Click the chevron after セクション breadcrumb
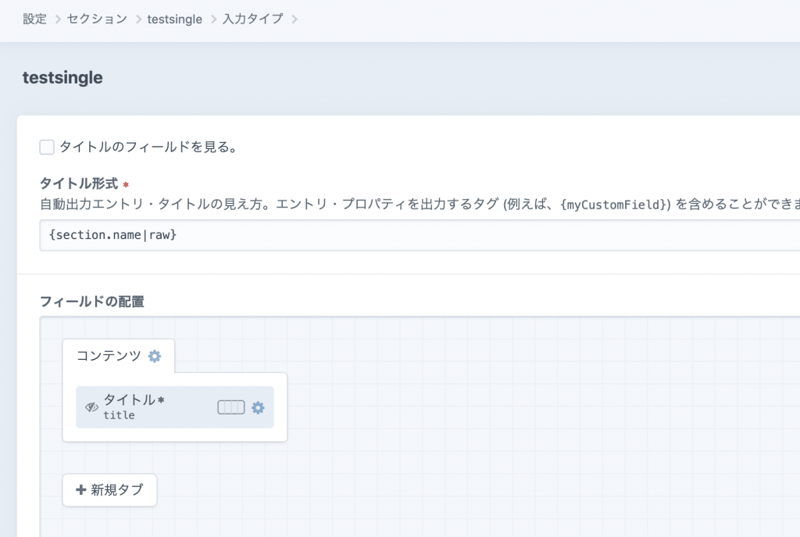Screen dimensions: 800x537 point(139,18)
